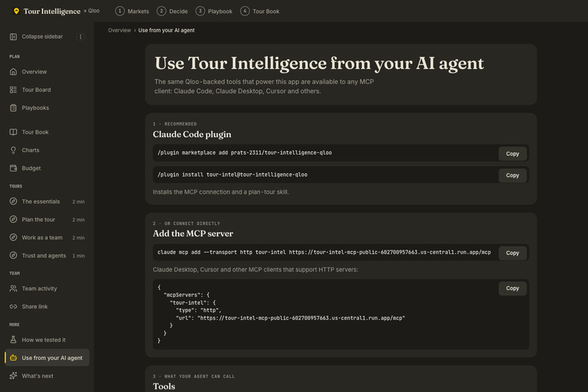Click the compass icon beside The essentials
Image resolution: width=588 pixels, height=392 pixels.
pyautogui.click(x=13, y=201)
